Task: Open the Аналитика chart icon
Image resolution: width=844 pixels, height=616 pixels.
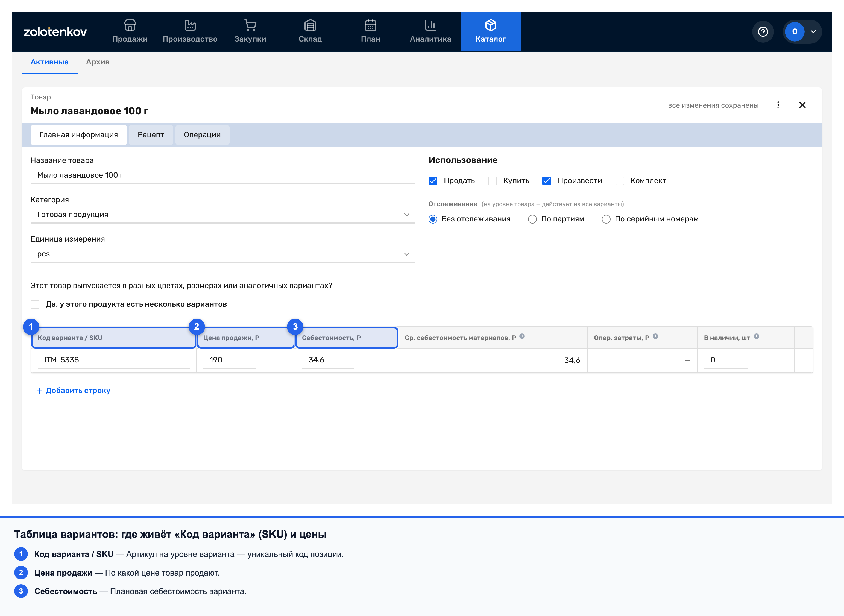Action: pos(430,25)
